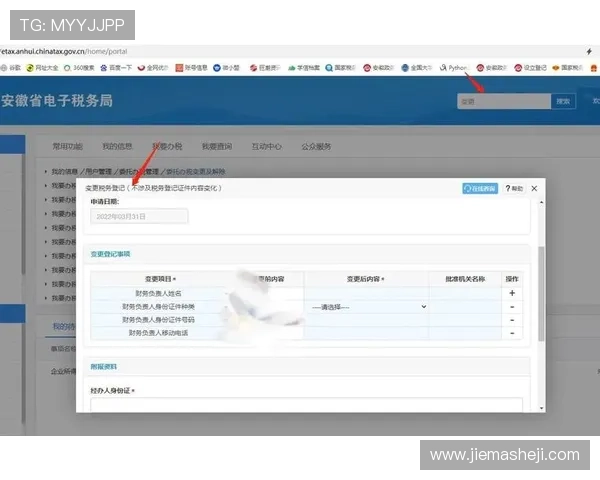Click minus button in 财务负责人身份证件号码 row
This screenshot has height=480, width=600.
512,320
